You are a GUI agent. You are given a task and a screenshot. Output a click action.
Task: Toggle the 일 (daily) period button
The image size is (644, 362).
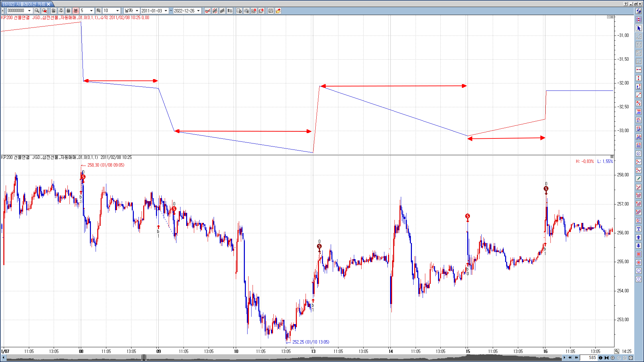coord(54,11)
